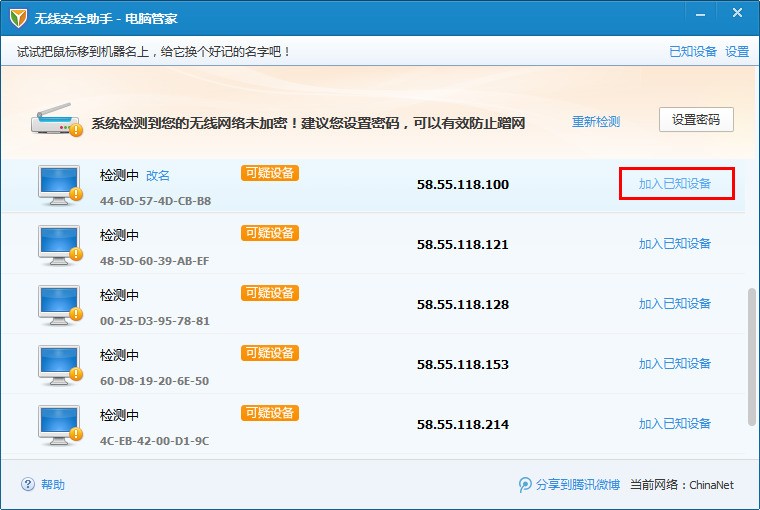The height and width of the screenshot is (510, 760).
Task: Minimize the 无线安全助手 window
Action: coord(700,15)
